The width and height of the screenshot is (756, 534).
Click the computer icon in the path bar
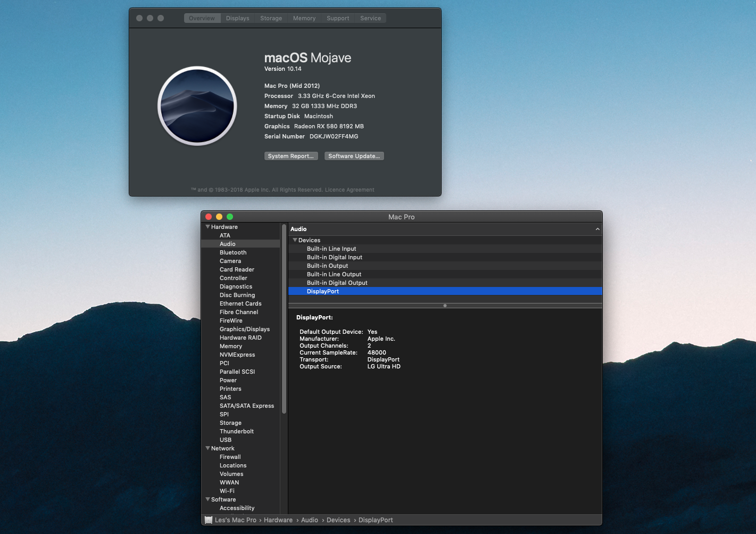point(209,520)
